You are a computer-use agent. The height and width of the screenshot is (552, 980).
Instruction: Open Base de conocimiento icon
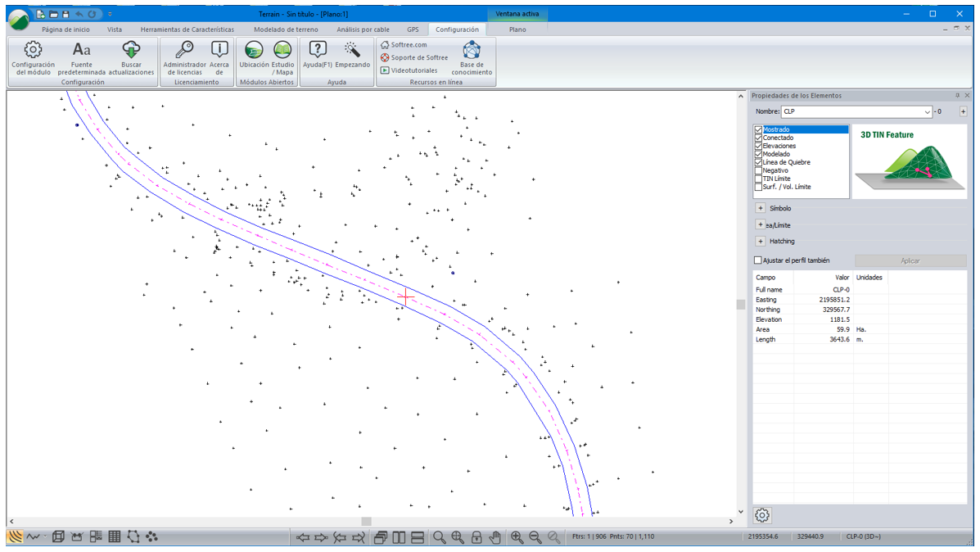(472, 50)
